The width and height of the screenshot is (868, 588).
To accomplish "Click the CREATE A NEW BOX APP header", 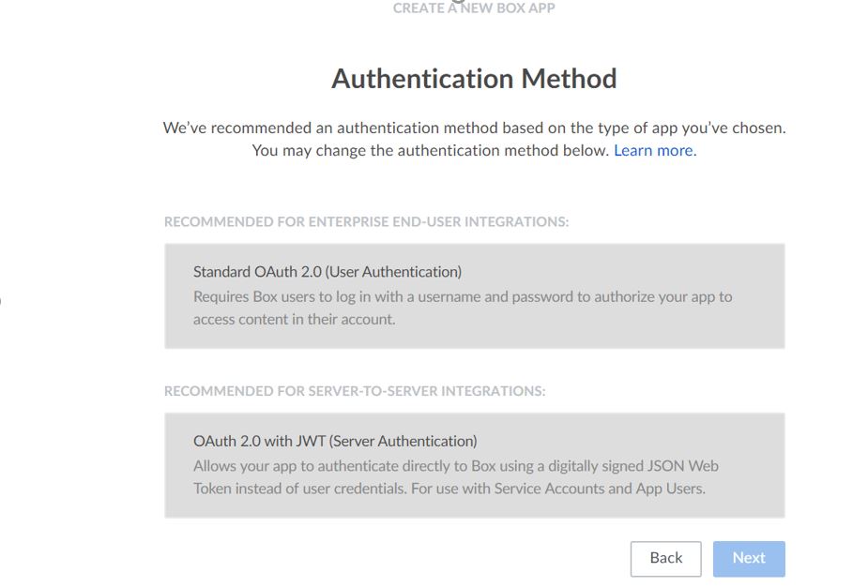I will point(474,8).
